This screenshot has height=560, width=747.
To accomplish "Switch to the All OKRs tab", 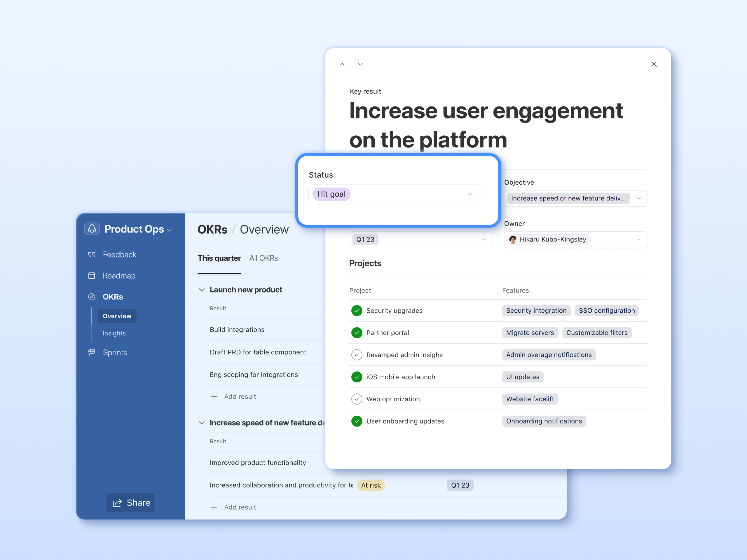I will [263, 258].
